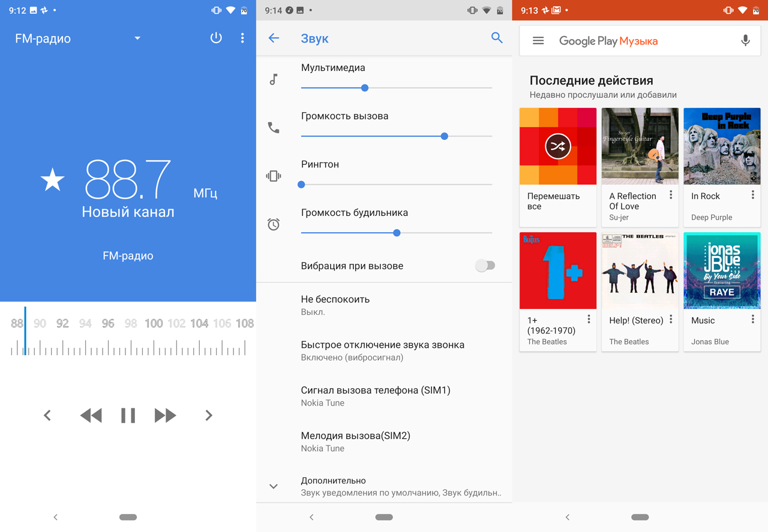768x532 pixels.
Task: Open options for 1+ (1962-1970)
Action: coord(589,319)
